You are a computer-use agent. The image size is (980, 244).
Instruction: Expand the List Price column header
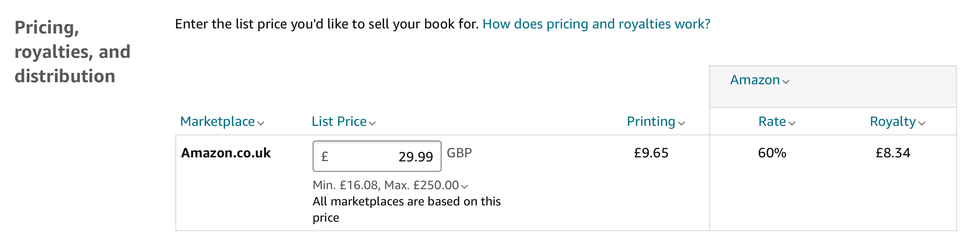pyautogui.click(x=343, y=121)
